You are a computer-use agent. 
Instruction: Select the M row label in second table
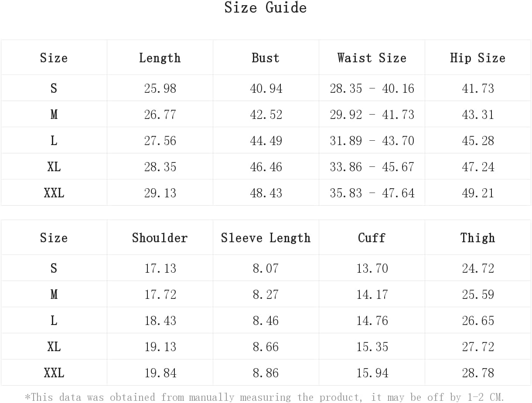[x=54, y=295]
